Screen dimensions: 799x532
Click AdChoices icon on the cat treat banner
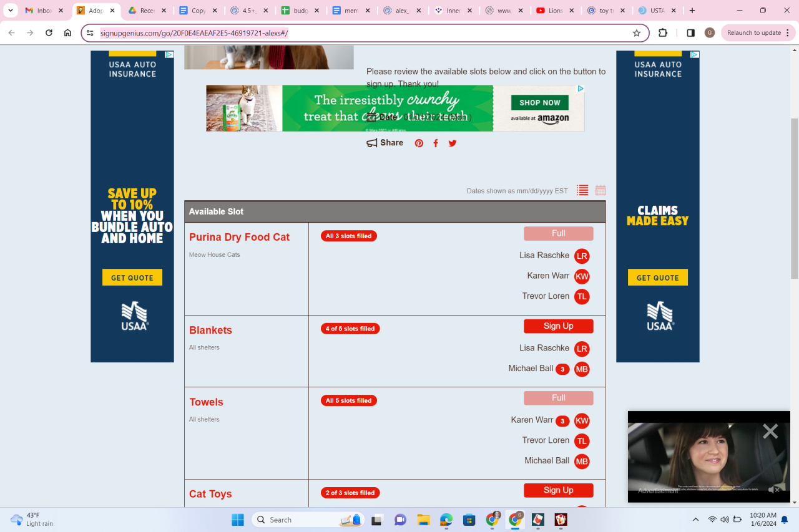tap(580, 89)
